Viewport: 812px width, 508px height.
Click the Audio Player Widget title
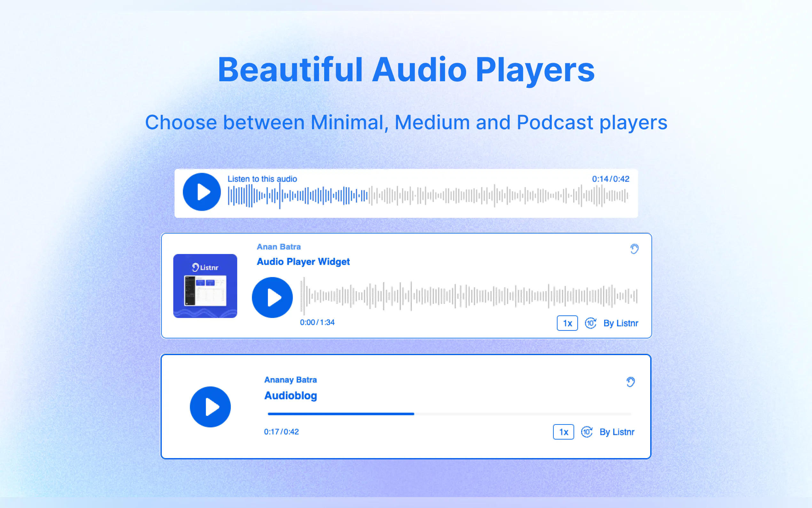[x=303, y=261]
